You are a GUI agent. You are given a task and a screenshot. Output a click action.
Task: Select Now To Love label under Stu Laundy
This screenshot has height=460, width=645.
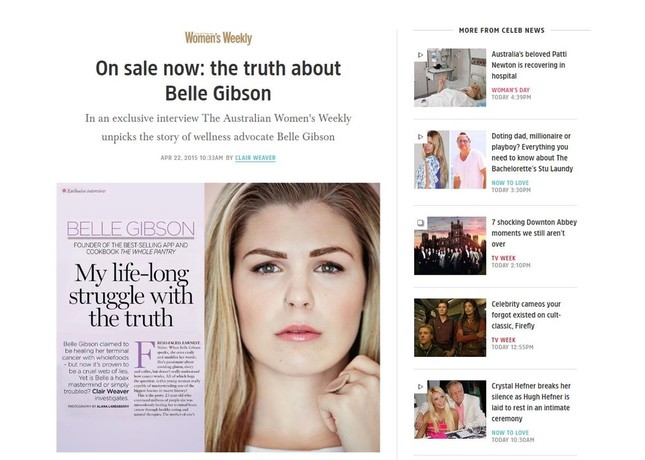pyautogui.click(x=510, y=183)
